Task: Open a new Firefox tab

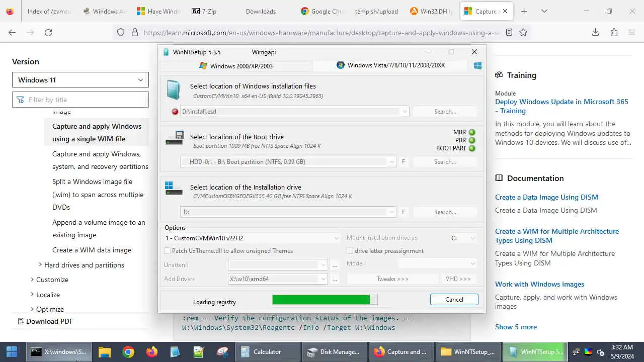Action: (524, 11)
